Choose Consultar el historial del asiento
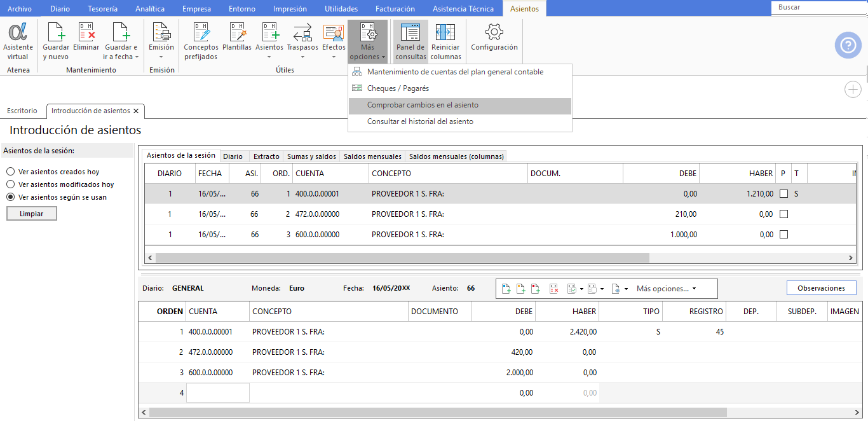 click(x=460, y=121)
